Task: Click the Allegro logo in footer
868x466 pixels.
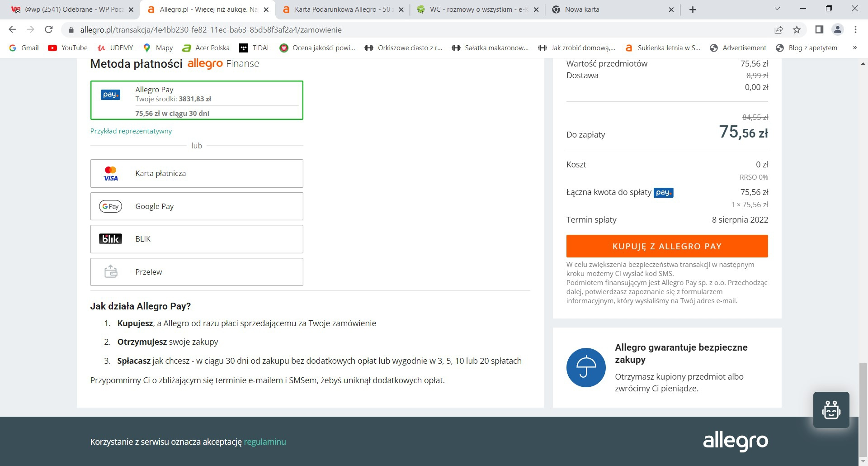Action: click(735, 441)
